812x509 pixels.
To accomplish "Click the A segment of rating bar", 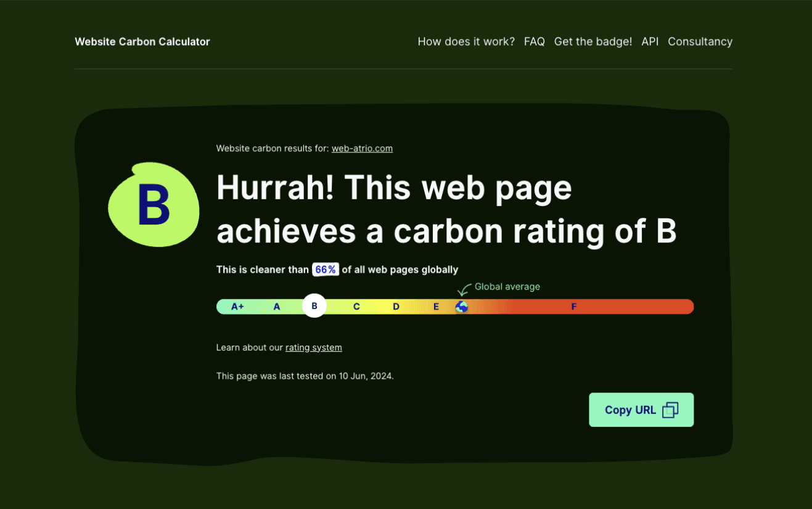I will click(x=277, y=307).
